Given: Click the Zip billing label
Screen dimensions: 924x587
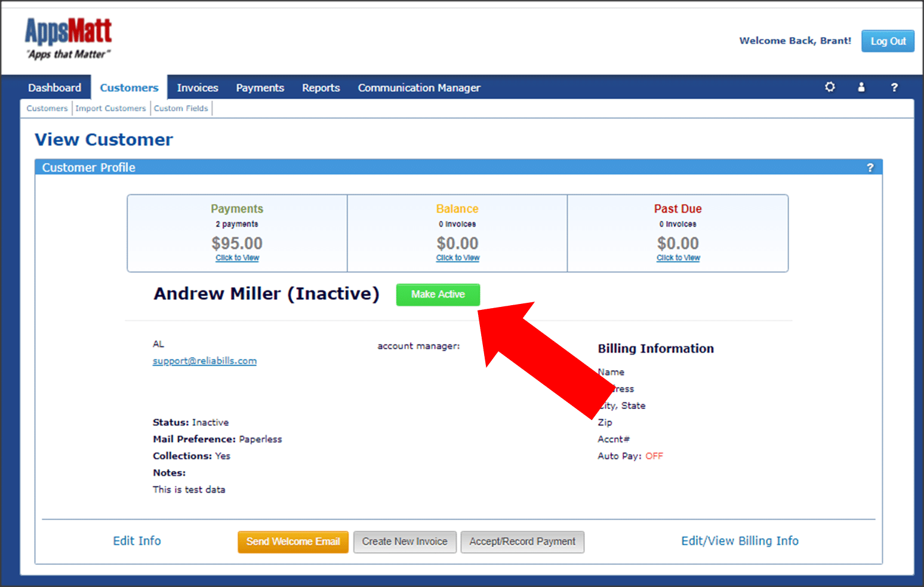Looking at the screenshot, I should (605, 422).
